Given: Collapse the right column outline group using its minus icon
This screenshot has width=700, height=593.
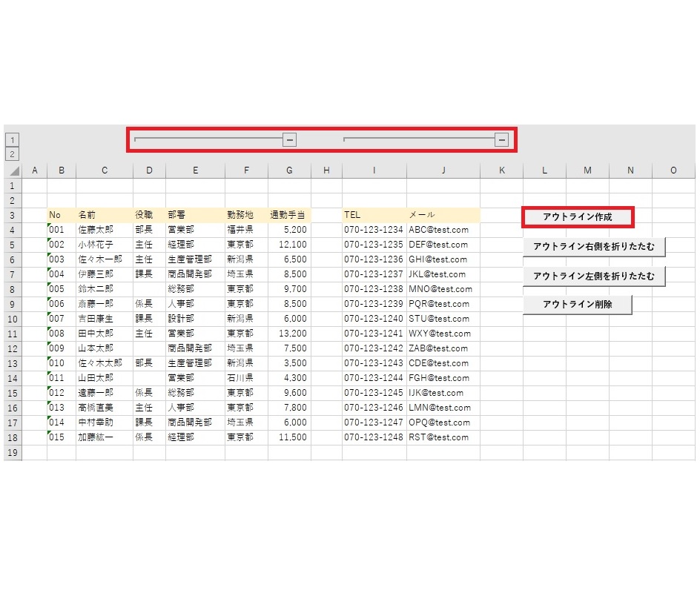Looking at the screenshot, I should click(501, 139).
